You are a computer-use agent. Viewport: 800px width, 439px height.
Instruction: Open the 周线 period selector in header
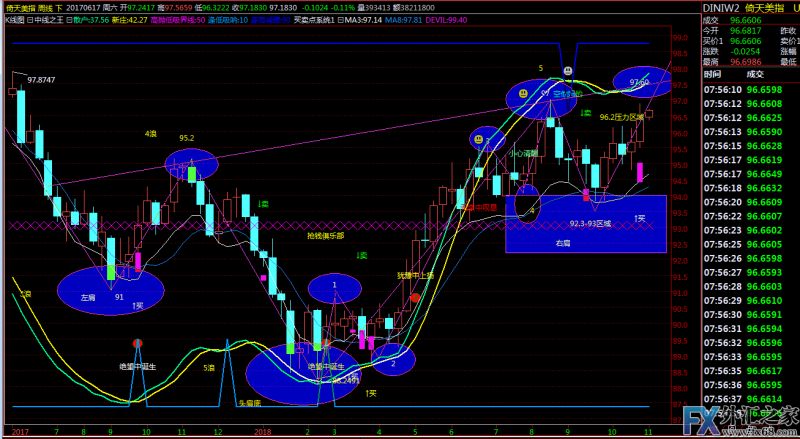(x=48, y=7)
